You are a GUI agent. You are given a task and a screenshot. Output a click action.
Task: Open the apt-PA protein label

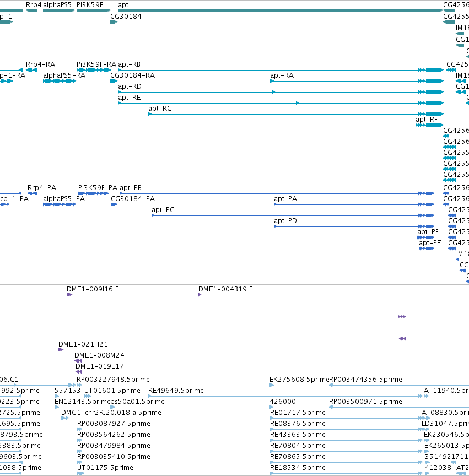(x=285, y=199)
